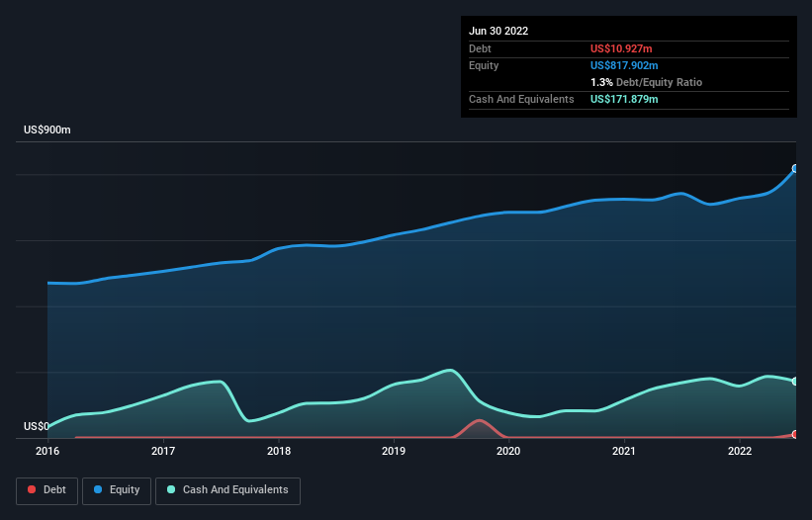Click the 2020 x-axis label
Image resolution: width=812 pixels, height=520 pixels.
point(508,451)
